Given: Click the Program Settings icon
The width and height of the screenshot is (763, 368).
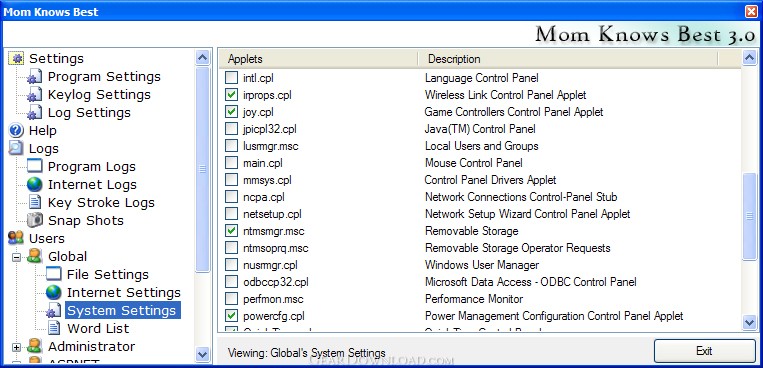Looking at the screenshot, I should pos(35,77).
